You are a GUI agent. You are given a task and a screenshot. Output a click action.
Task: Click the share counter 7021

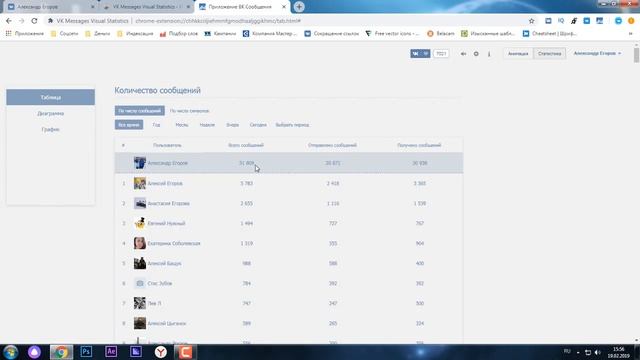click(x=441, y=53)
